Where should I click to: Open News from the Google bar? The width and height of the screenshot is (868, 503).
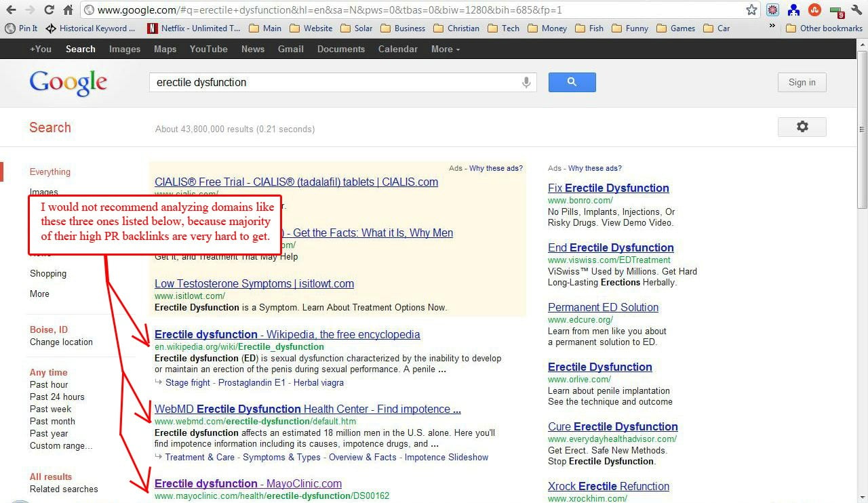point(253,49)
